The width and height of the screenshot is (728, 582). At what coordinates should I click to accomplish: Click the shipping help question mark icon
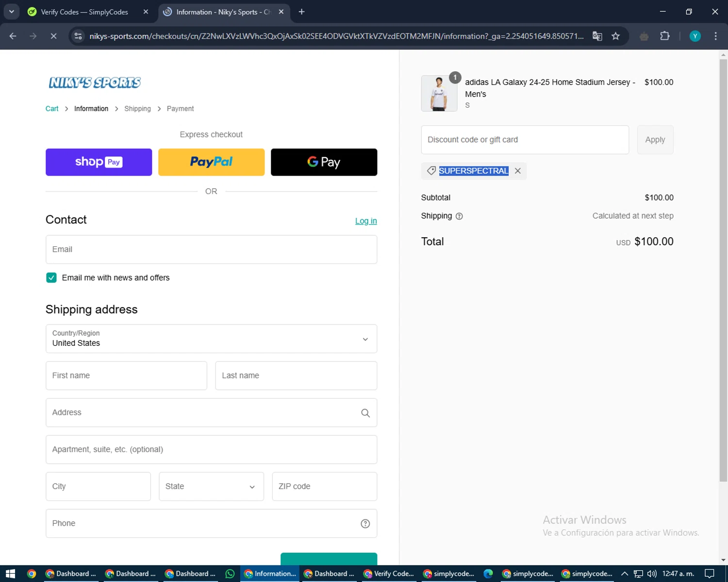tap(459, 216)
